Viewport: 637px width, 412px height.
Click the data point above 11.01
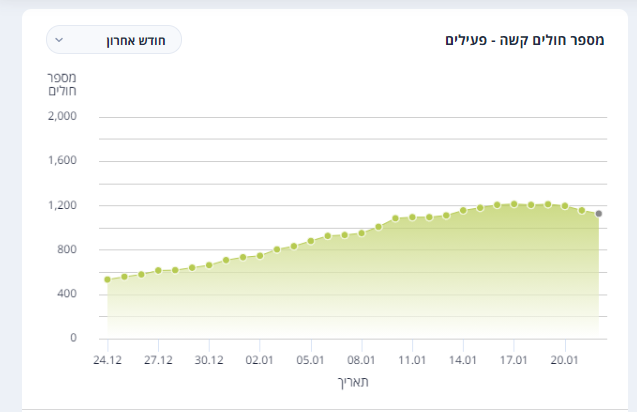pos(412,217)
